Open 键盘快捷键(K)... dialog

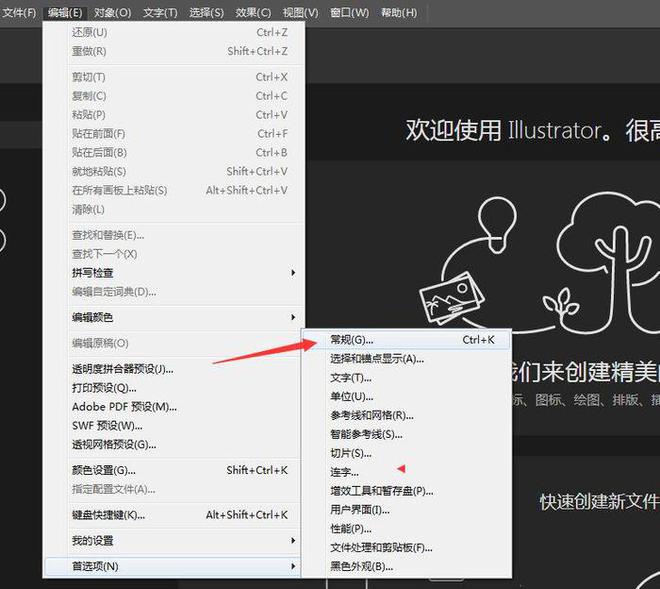173,514
